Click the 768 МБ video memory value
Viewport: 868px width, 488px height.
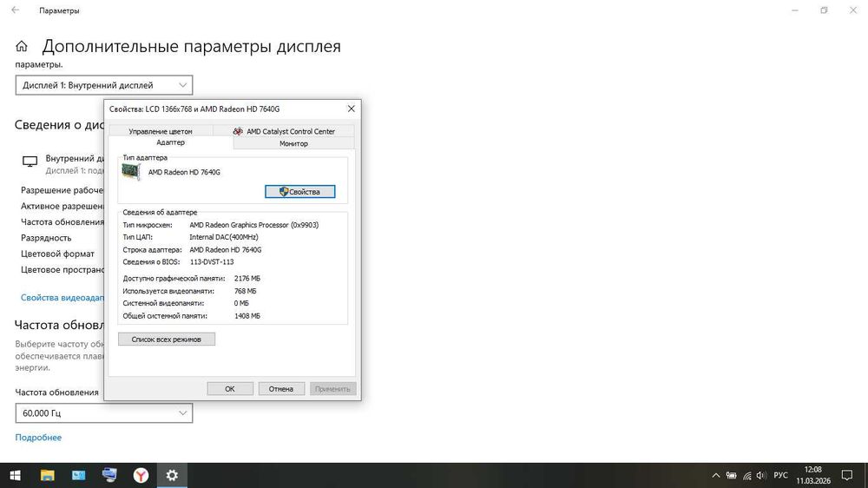tap(246, 291)
